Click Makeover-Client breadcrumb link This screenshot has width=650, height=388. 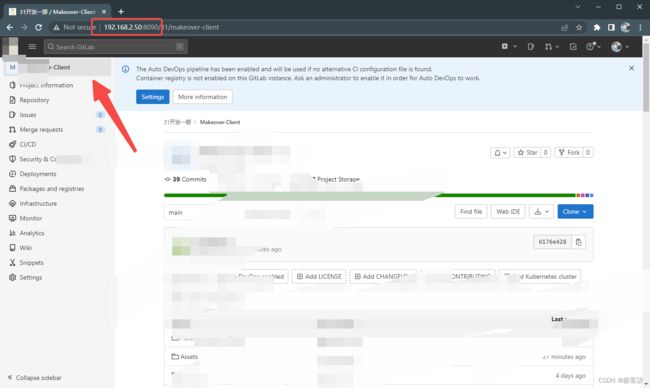pos(220,122)
